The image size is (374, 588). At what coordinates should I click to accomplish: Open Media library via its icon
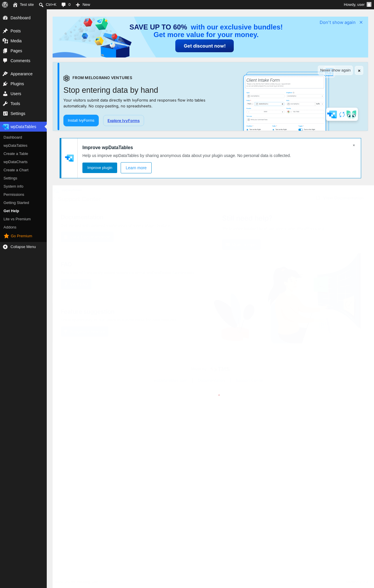5,41
